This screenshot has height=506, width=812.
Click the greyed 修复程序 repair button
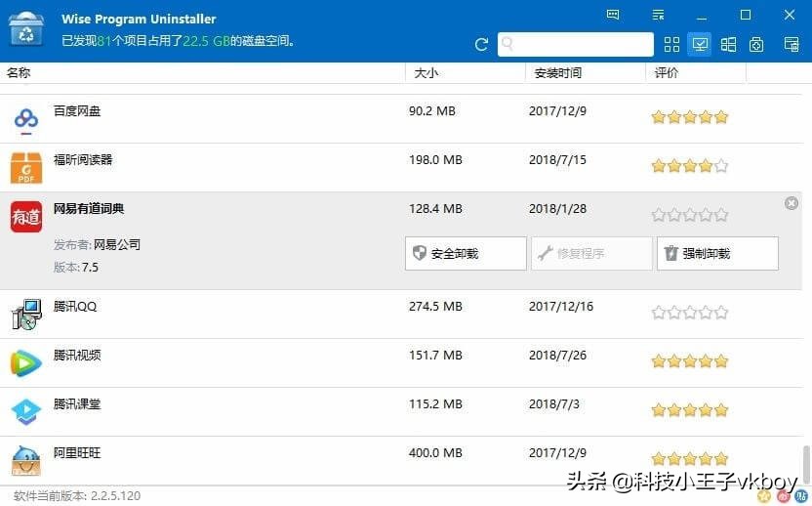click(x=591, y=254)
